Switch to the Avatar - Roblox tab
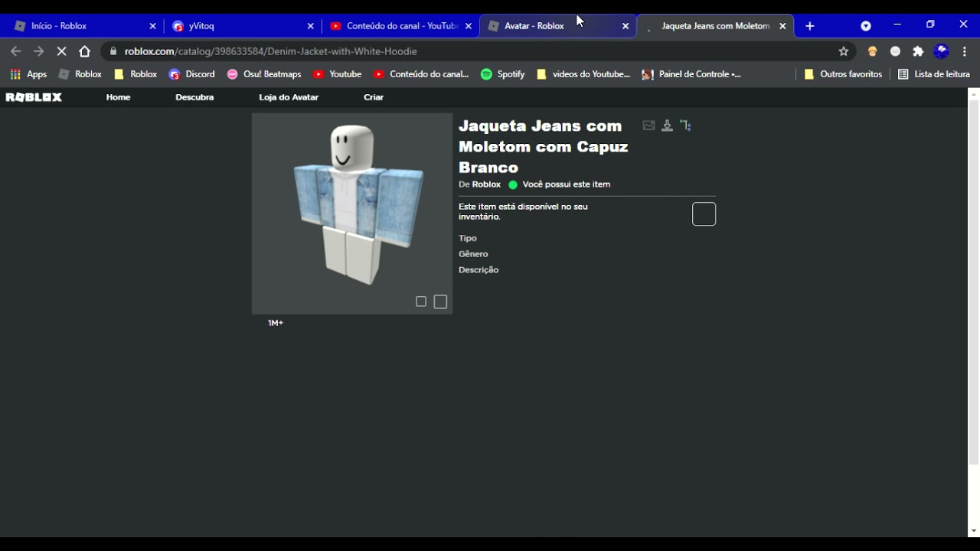Screen dimensions: 980x551 click(557, 26)
